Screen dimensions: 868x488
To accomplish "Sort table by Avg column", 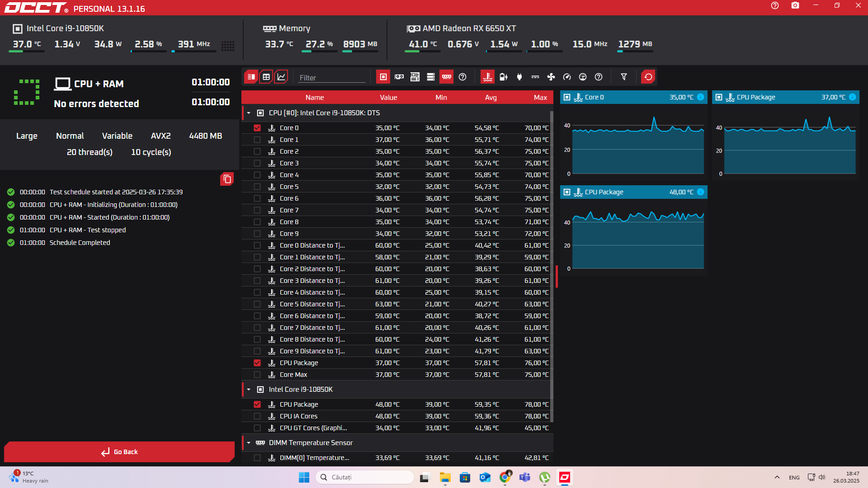I will point(491,98).
